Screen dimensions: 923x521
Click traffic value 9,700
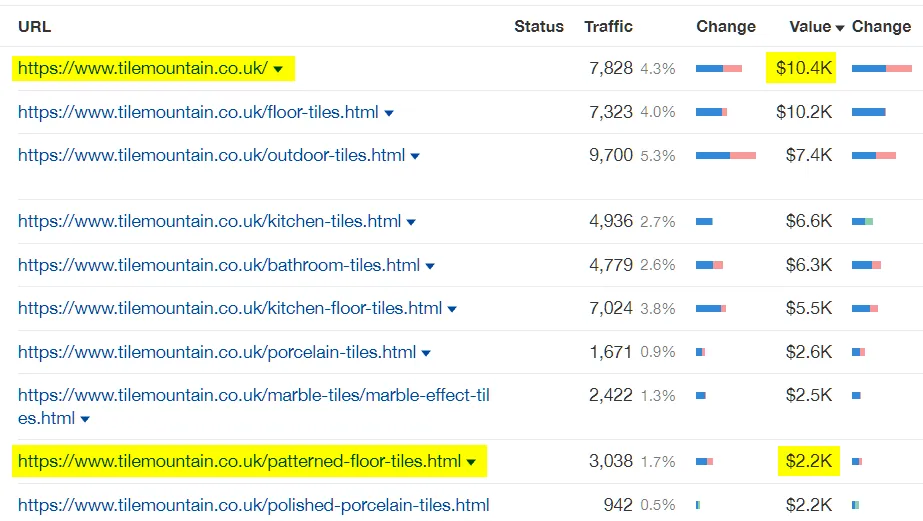(x=610, y=155)
